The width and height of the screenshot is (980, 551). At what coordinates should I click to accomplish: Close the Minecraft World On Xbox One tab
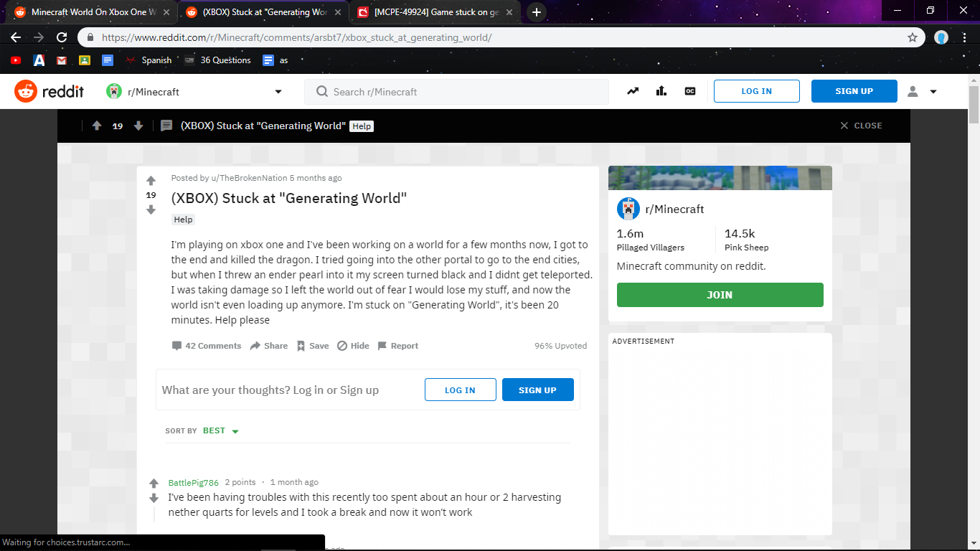[165, 12]
